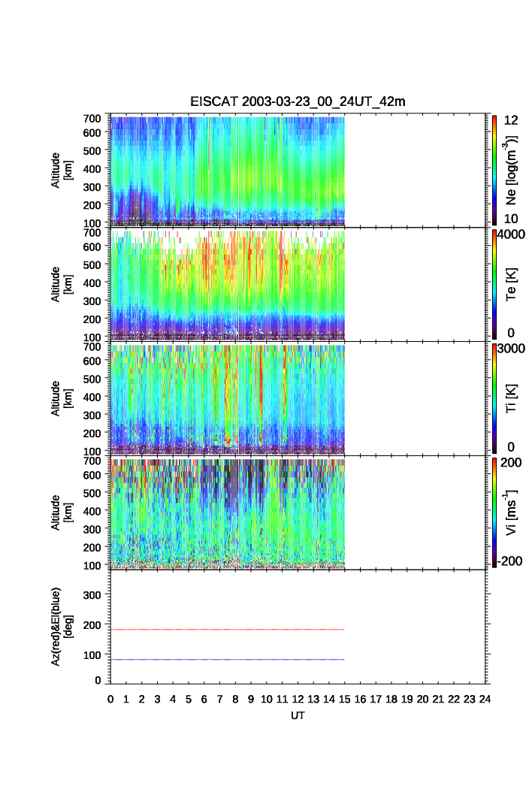Viewport: 532px width, 798px height.
Task: Click the 0 tick on the UT axis
Action: click(110, 699)
